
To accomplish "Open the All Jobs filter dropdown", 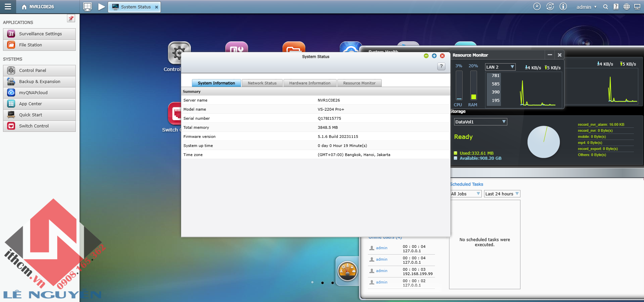I will click(x=466, y=194).
